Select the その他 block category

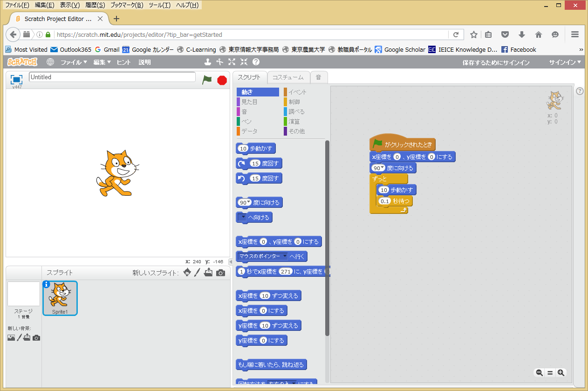(305, 131)
